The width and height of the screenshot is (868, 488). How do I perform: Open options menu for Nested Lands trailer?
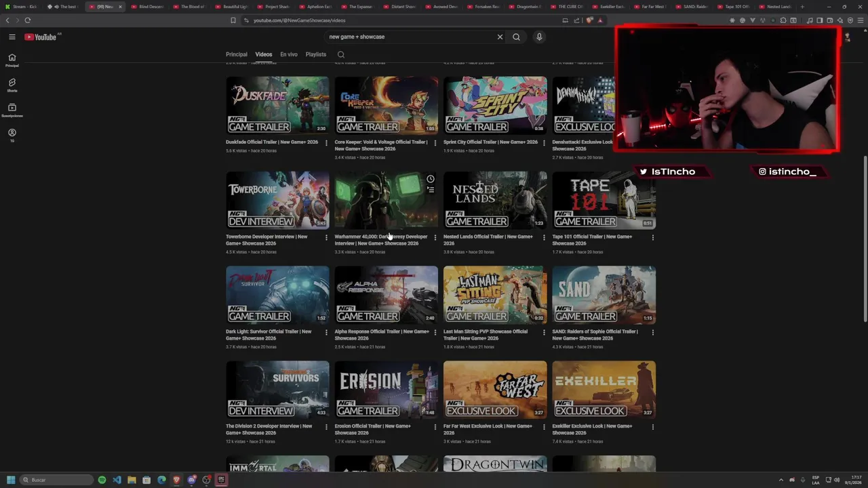click(x=544, y=238)
